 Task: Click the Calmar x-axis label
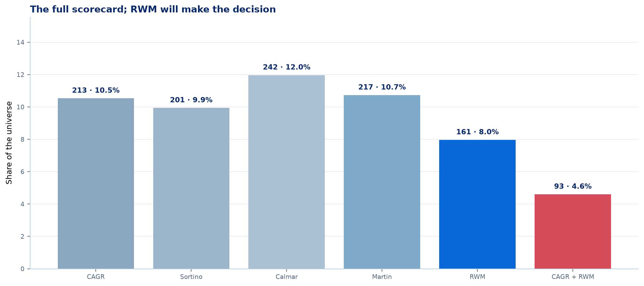287,277
